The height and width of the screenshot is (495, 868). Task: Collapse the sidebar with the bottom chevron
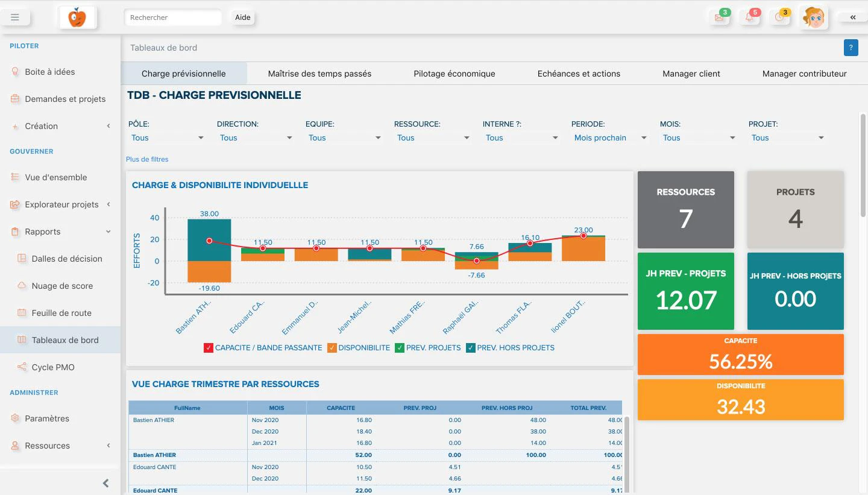(106, 483)
